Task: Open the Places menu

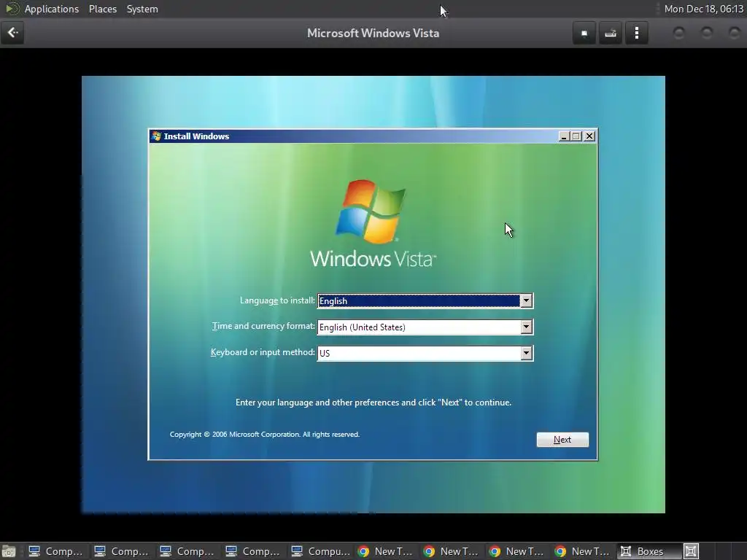Action: click(102, 9)
